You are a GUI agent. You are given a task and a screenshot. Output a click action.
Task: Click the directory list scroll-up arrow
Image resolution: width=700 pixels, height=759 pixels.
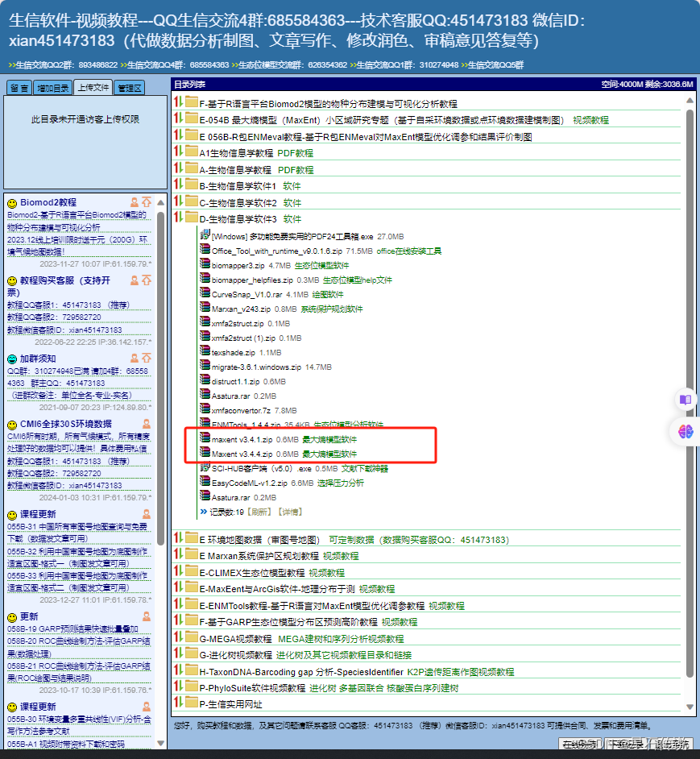tap(690, 101)
